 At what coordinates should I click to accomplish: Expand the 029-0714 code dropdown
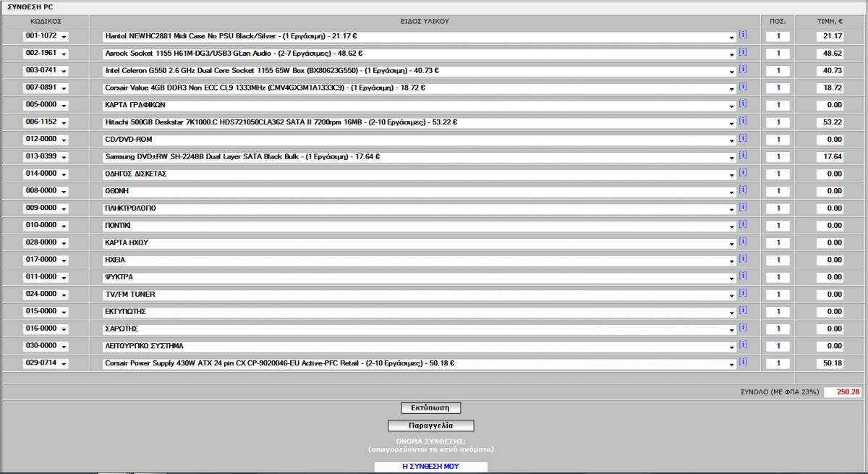click(46, 363)
